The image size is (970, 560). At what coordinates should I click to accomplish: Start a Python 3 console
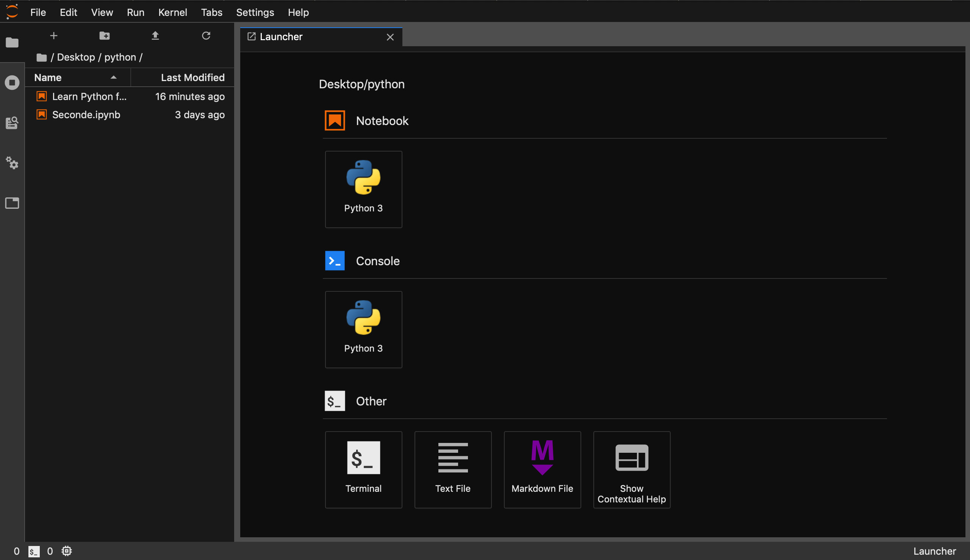pyautogui.click(x=363, y=329)
